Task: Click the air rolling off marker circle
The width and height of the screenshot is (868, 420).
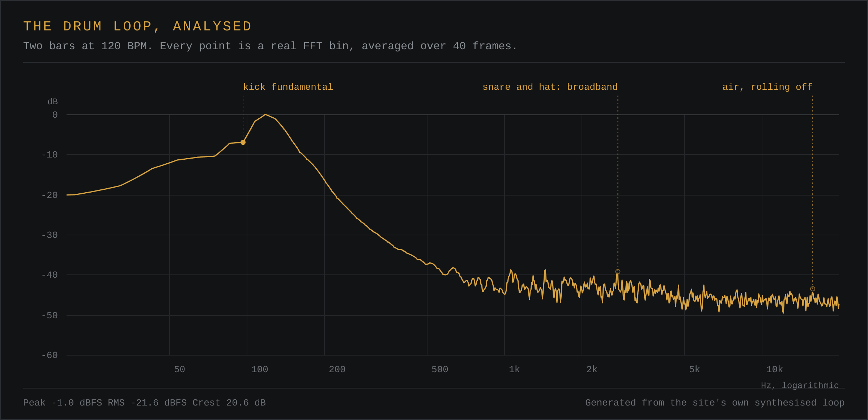Action: tap(813, 289)
